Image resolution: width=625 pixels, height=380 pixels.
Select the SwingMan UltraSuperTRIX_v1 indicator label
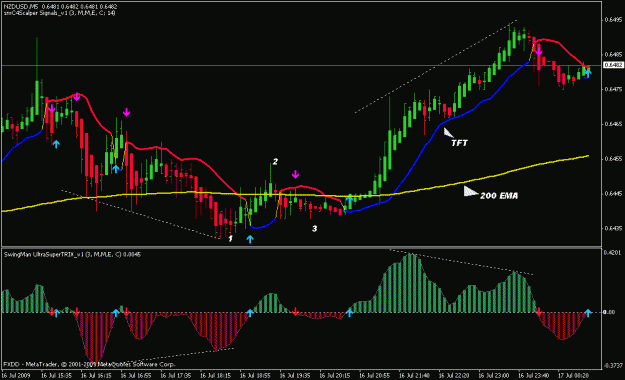[x=72, y=254]
